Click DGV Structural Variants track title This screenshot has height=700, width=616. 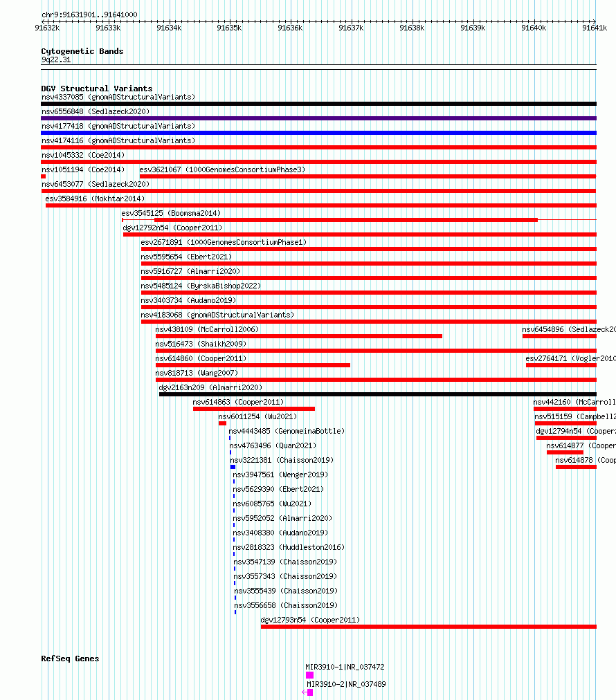[97, 89]
